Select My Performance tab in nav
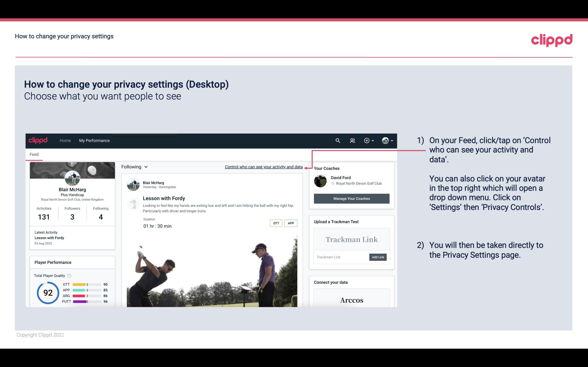This screenshot has width=588, height=367. [x=94, y=140]
